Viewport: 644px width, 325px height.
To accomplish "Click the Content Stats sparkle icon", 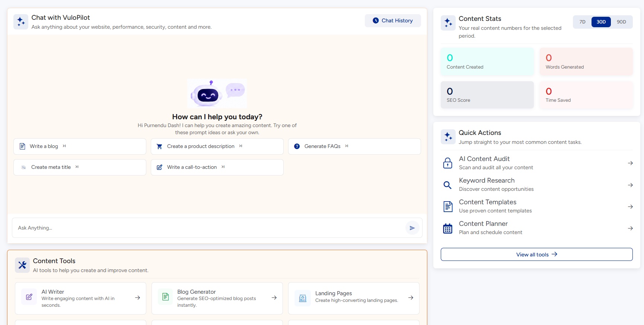I will (448, 23).
